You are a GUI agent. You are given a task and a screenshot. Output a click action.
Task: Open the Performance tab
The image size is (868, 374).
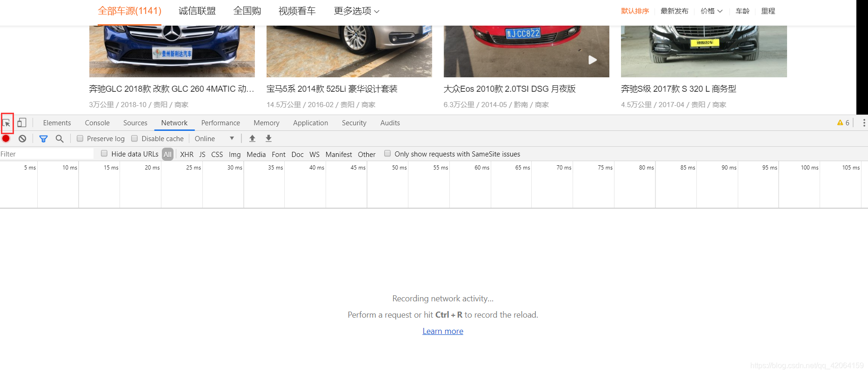tap(220, 122)
